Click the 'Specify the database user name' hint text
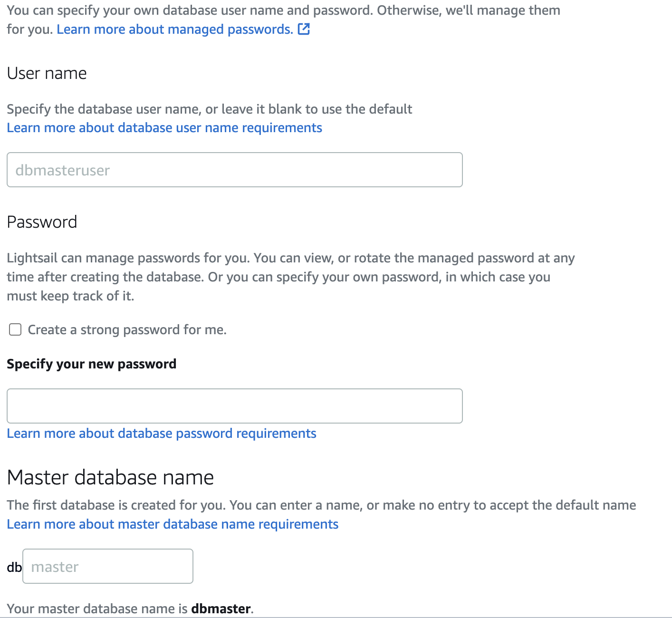Viewport: 672px width, 618px height. click(x=210, y=109)
